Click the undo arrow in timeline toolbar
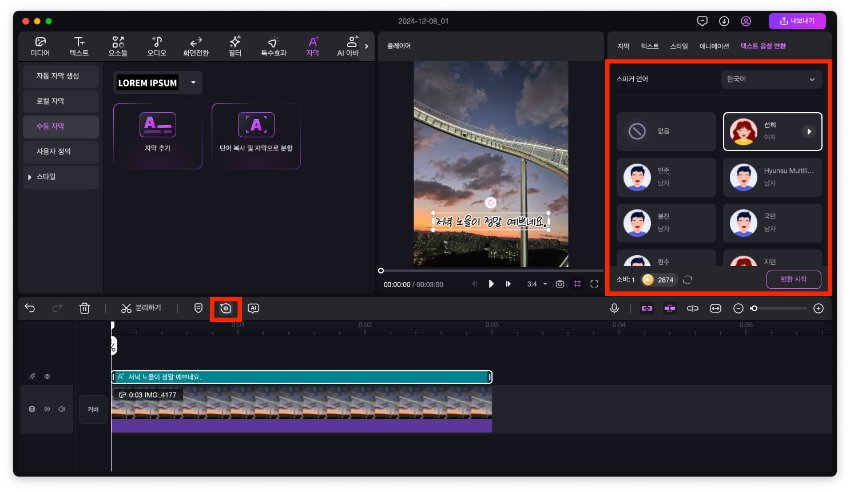Screen dimensions: 850x492 30,309
